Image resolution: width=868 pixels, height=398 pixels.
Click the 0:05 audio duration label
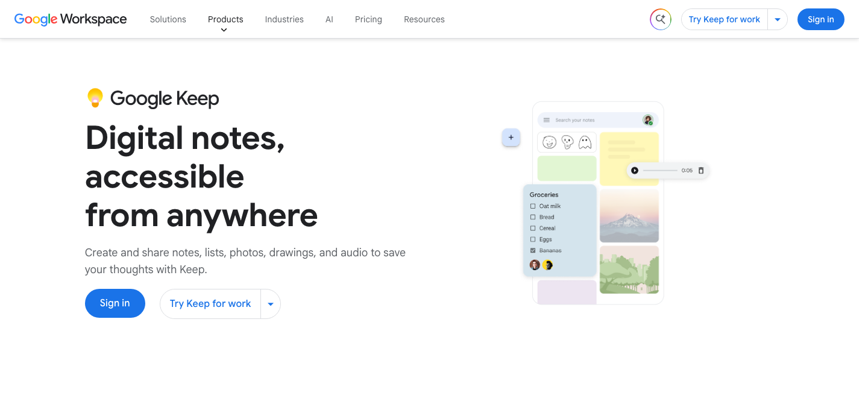click(687, 171)
